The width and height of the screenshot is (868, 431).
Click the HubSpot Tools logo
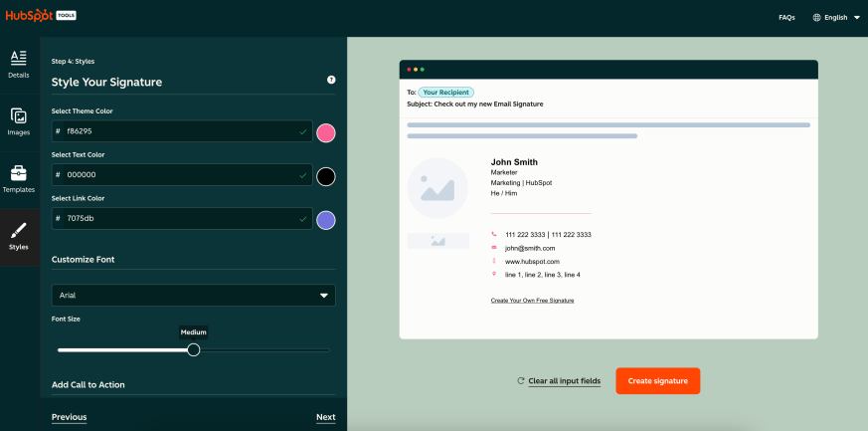coord(41,17)
